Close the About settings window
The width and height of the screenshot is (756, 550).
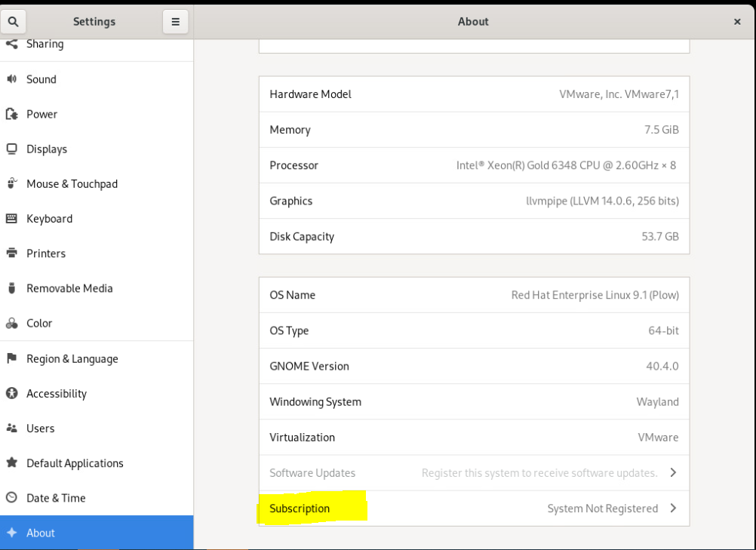tap(737, 22)
